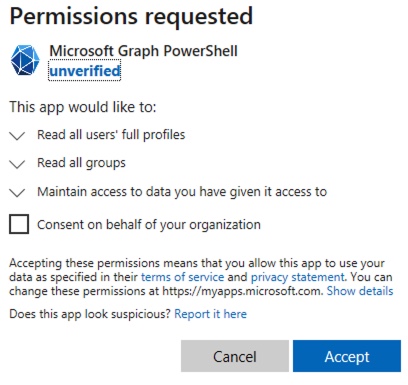This screenshot has width=408, height=385.
Task: Click the Accept button
Action: (x=347, y=356)
